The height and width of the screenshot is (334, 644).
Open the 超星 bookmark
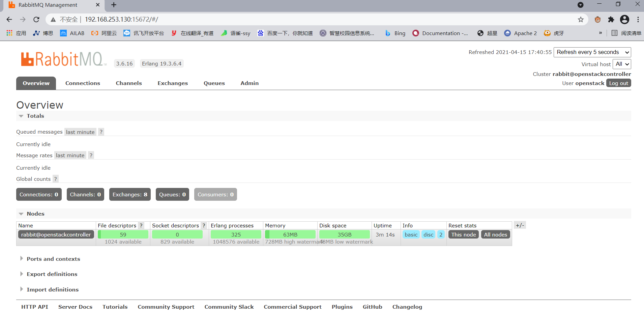pos(487,33)
